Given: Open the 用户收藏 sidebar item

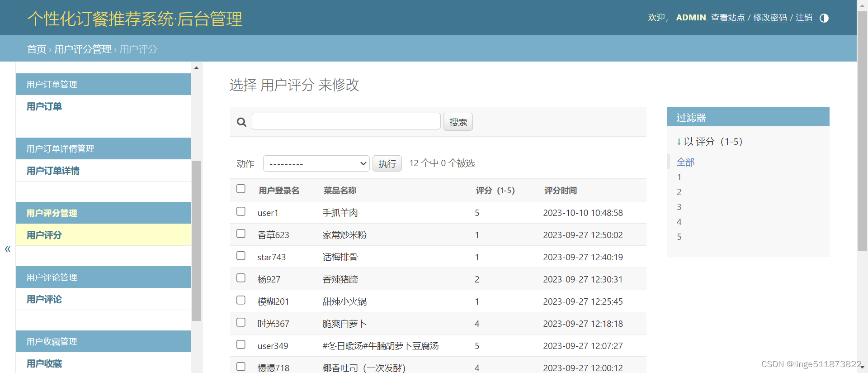Looking at the screenshot, I should (x=44, y=363).
